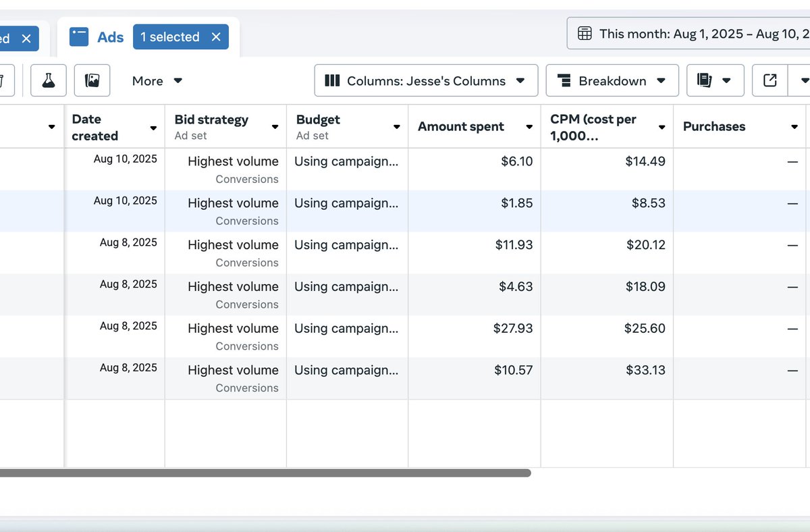Open the Date created column dropdown

[152, 126]
